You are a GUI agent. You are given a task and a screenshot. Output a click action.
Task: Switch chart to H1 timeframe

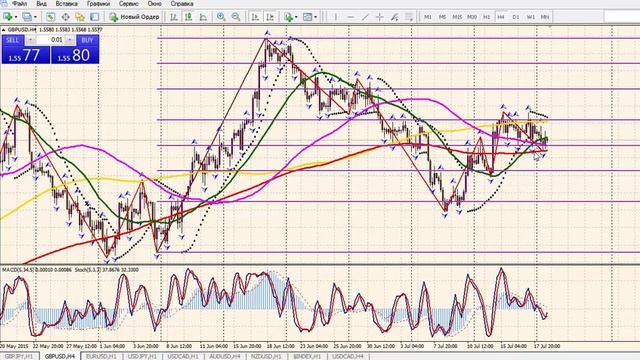pyautogui.click(x=487, y=17)
